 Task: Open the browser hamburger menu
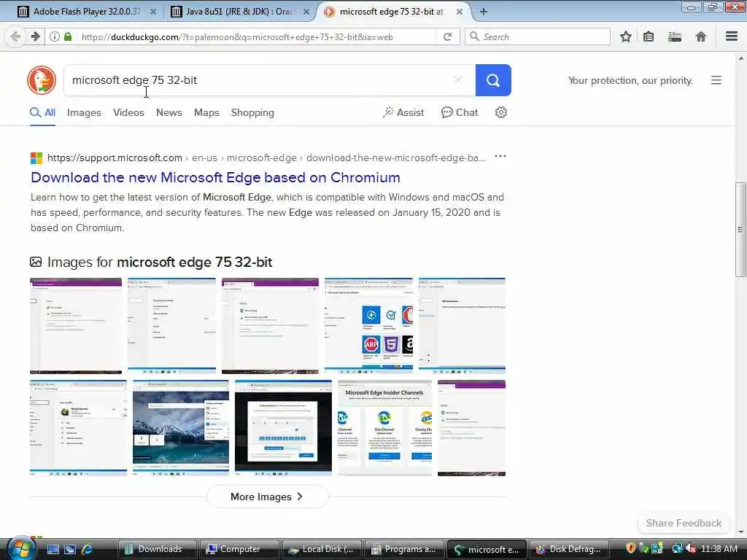(732, 36)
